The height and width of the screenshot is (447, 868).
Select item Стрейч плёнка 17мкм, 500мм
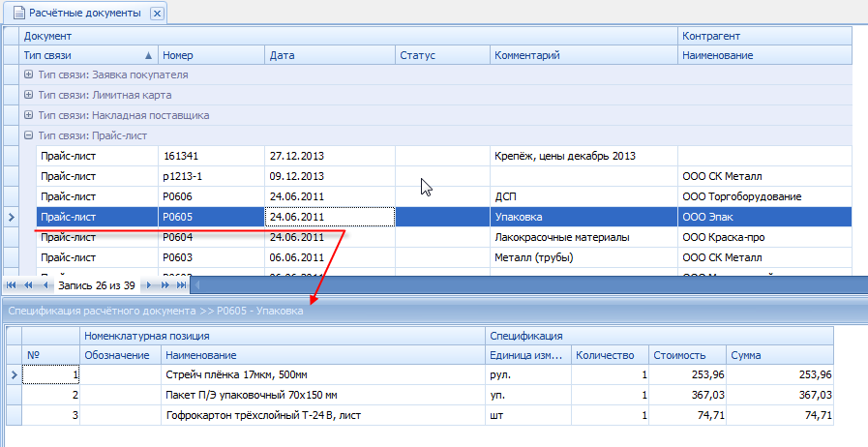pos(323,375)
